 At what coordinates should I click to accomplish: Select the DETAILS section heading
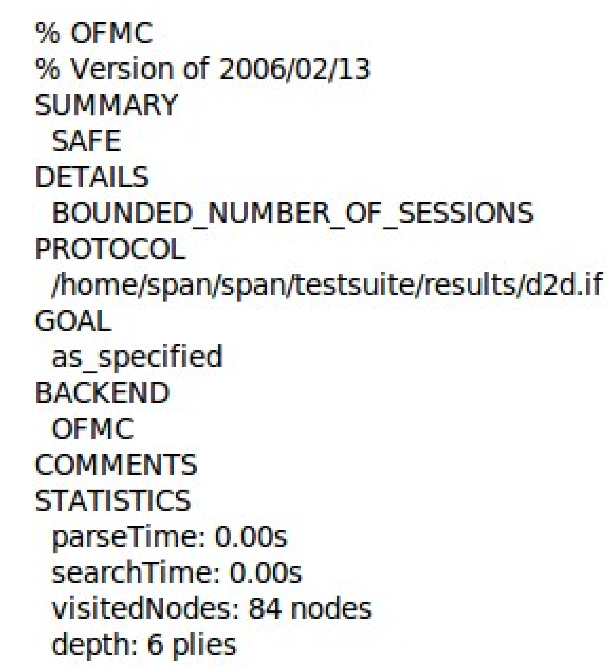point(92,177)
